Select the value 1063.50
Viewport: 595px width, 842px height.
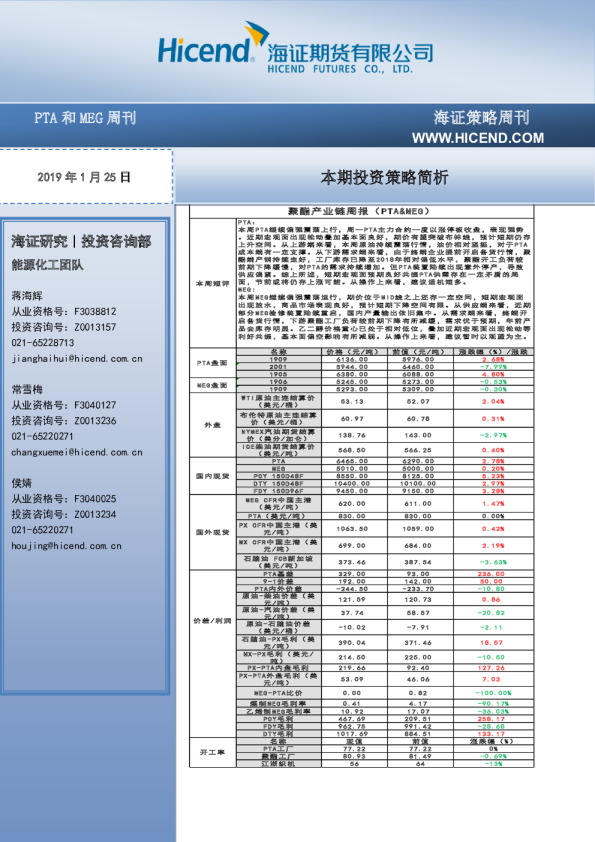click(352, 528)
